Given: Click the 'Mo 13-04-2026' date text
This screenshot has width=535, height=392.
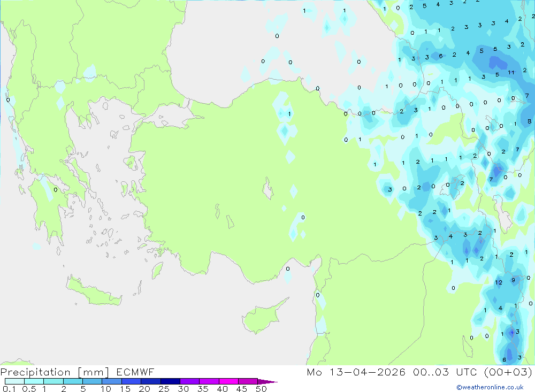Looking at the screenshot, I should coord(356,372).
